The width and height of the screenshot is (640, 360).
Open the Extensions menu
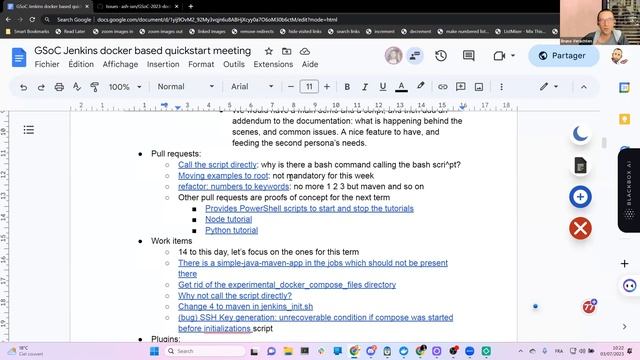point(273,64)
